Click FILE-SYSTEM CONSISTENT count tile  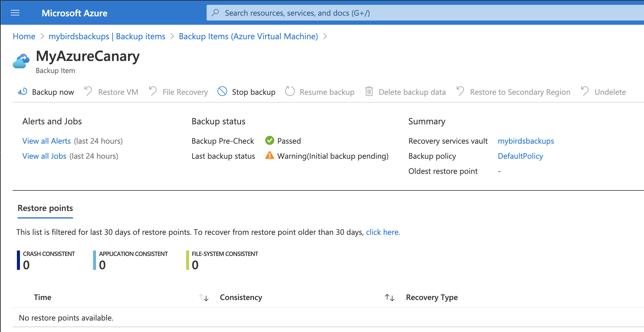coord(222,260)
